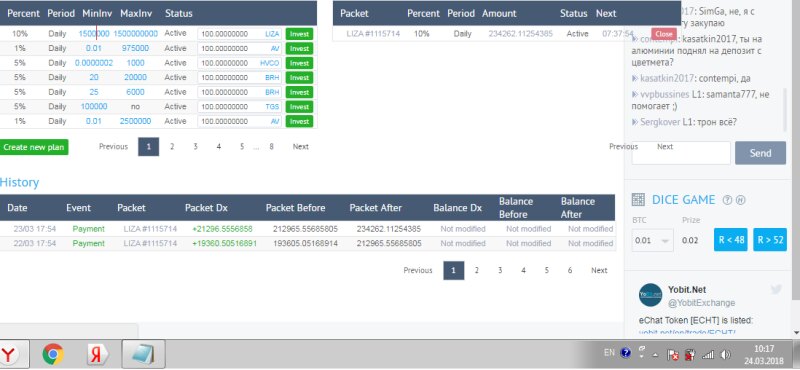
Task: Invest in the LIZA 10% plan
Action: tap(299, 34)
